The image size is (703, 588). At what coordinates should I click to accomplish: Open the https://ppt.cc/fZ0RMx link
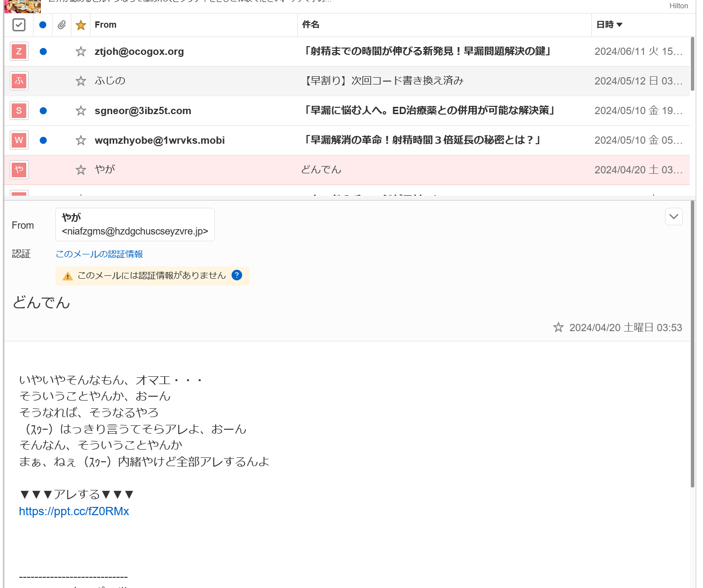(74, 511)
